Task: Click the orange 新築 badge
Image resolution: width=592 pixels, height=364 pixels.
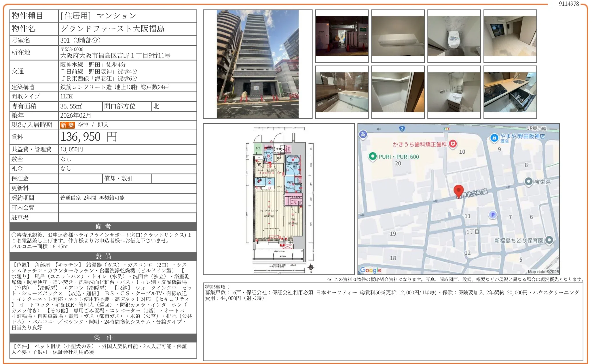Action: point(67,125)
